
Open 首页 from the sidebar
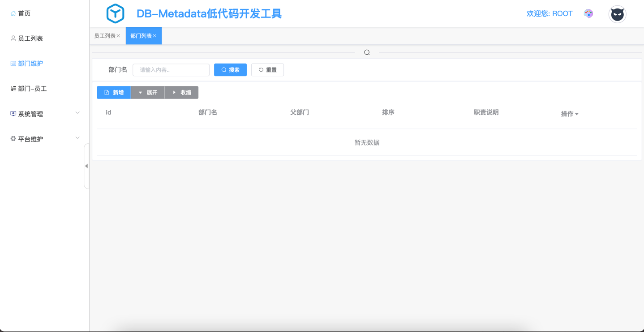tap(24, 13)
